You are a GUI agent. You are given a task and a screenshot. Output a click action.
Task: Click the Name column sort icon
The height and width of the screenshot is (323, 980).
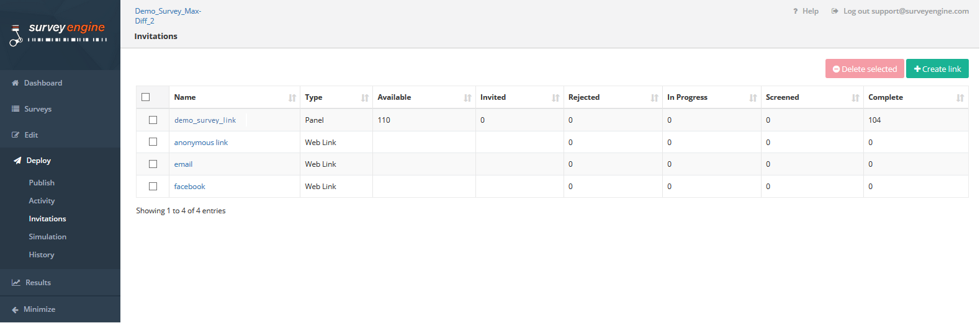coord(292,98)
